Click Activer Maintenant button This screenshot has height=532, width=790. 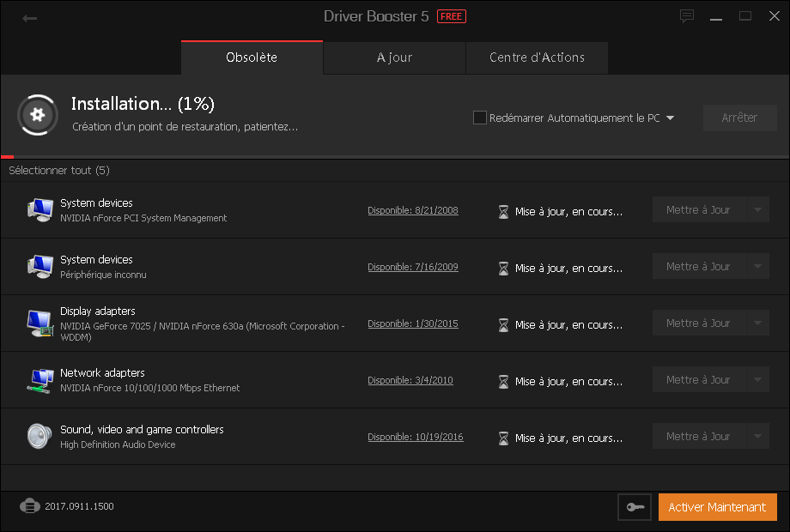718,507
